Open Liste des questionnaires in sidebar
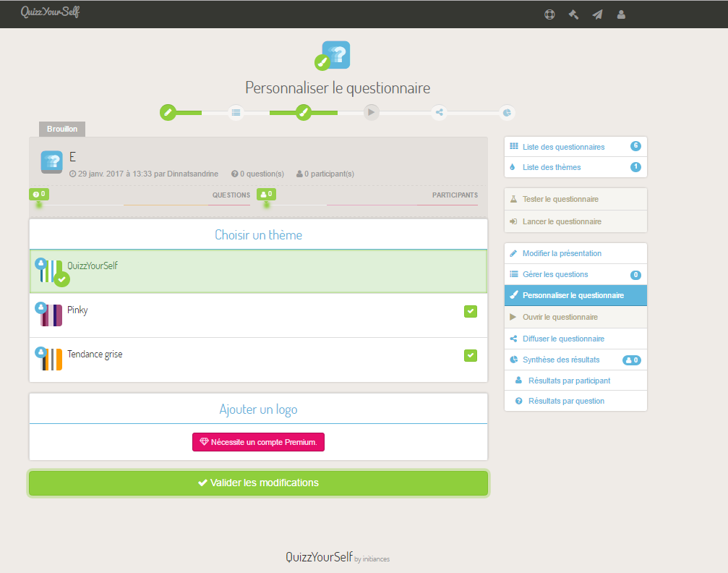This screenshot has height=573, width=728. point(563,147)
